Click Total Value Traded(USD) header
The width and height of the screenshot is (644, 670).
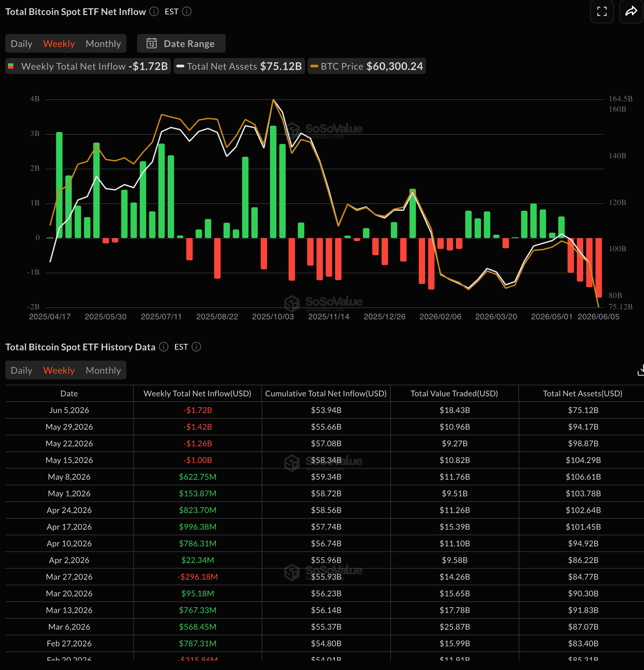[454, 394]
